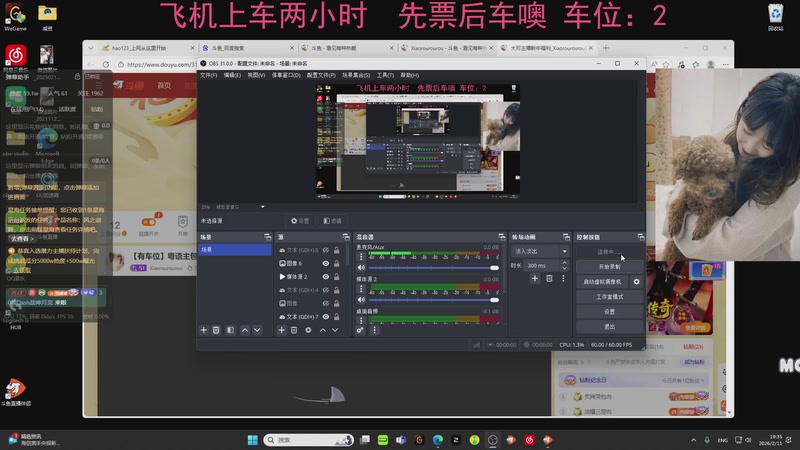This screenshot has height=450, width=800.
Task: Open 视图(V) menu in OBS
Action: [x=256, y=75]
